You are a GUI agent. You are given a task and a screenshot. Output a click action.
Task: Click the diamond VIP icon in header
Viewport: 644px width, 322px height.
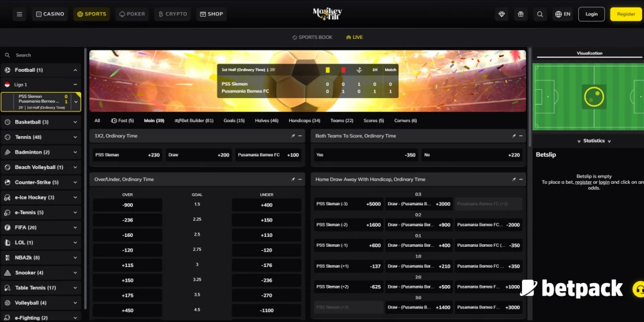[501, 14]
